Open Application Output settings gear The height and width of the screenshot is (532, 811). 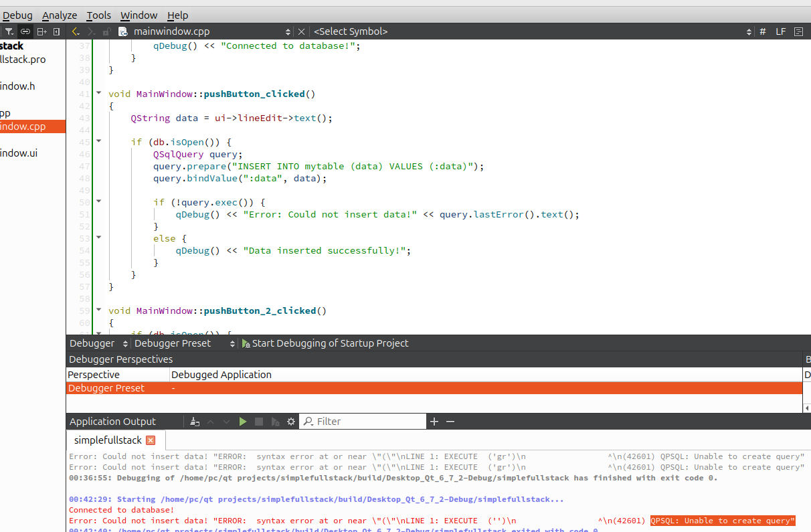pos(290,421)
